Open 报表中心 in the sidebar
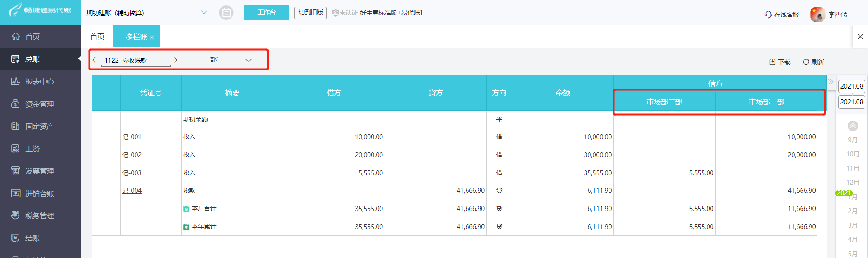Image resolution: width=868 pixels, height=258 pixels. [x=40, y=81]
